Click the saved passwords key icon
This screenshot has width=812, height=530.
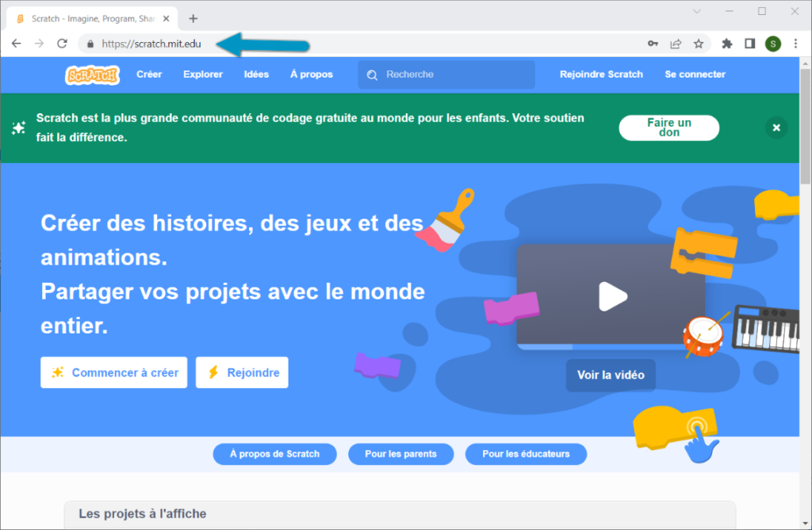[x=653, y=44]
